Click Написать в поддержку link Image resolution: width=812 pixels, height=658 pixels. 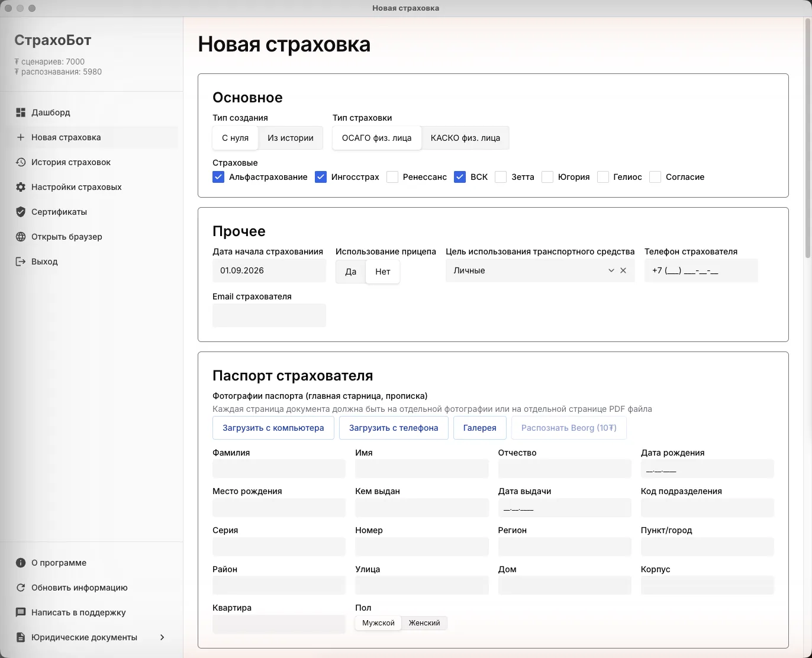pyautogui.click(x=91, y=612)
